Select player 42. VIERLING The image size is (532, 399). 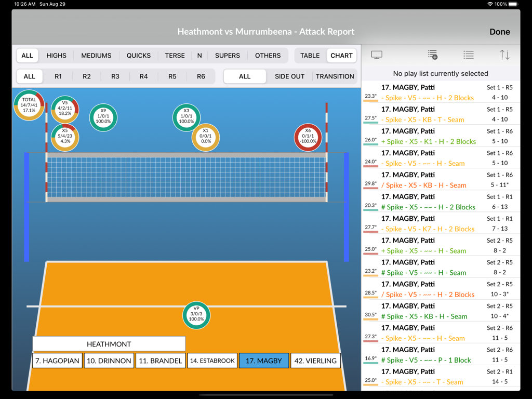point(315,360)
